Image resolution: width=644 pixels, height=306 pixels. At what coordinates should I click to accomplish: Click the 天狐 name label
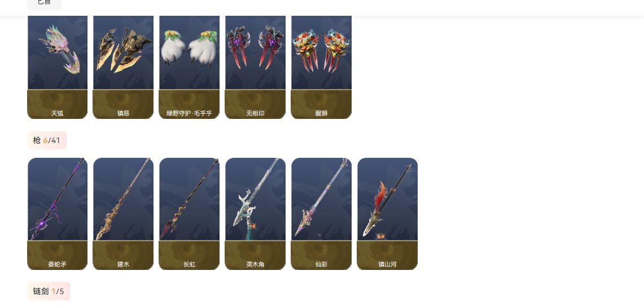point(57,113)
